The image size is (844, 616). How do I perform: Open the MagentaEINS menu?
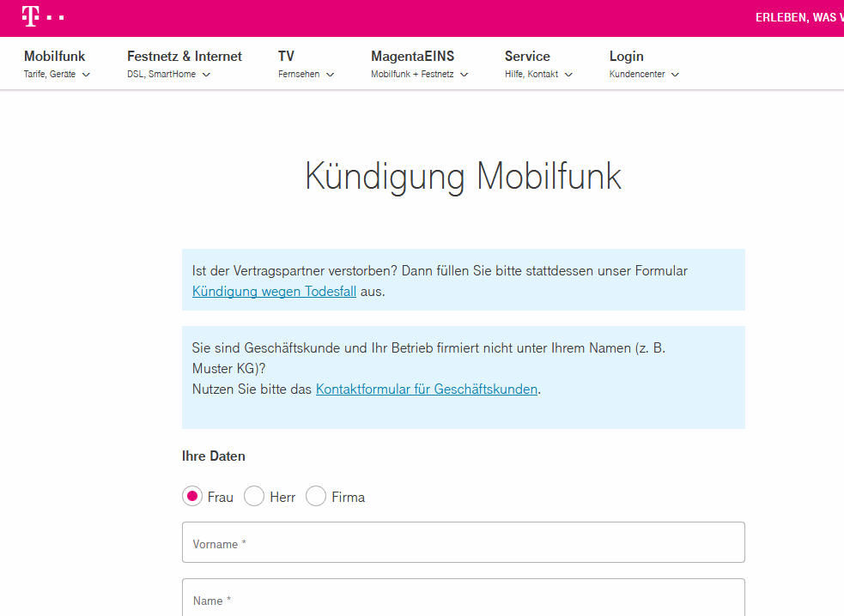412,57
